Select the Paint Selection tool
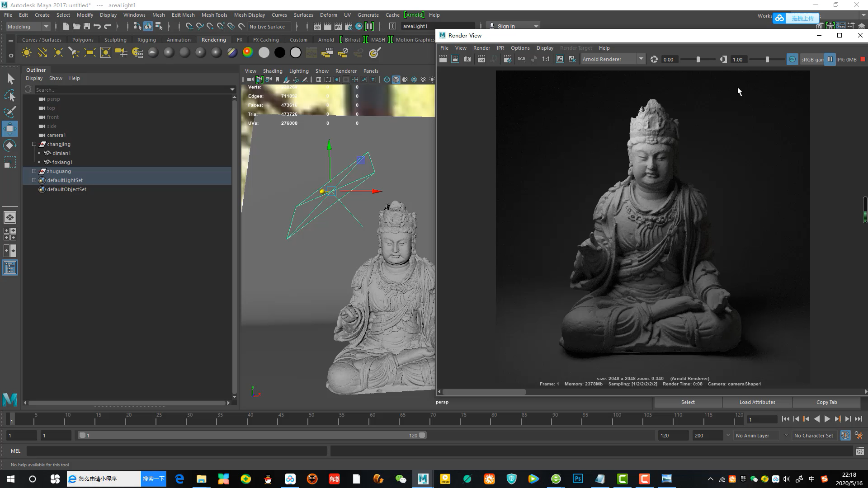This screenshot has width=868, height=488. tap(9, 112)
